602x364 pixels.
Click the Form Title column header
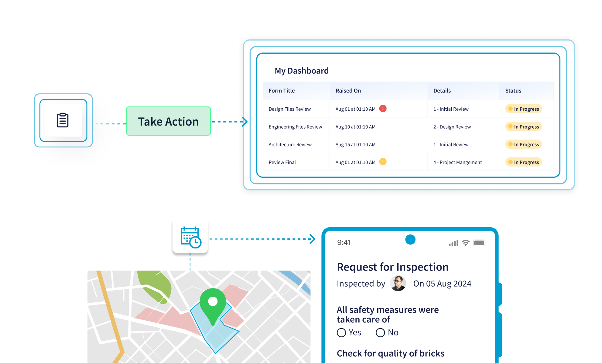point(282,91)
